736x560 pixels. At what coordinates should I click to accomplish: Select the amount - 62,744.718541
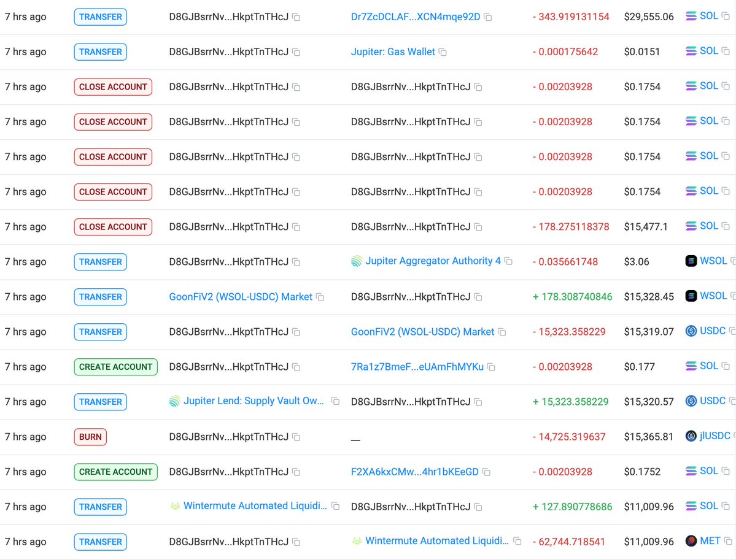pos(568,542)
